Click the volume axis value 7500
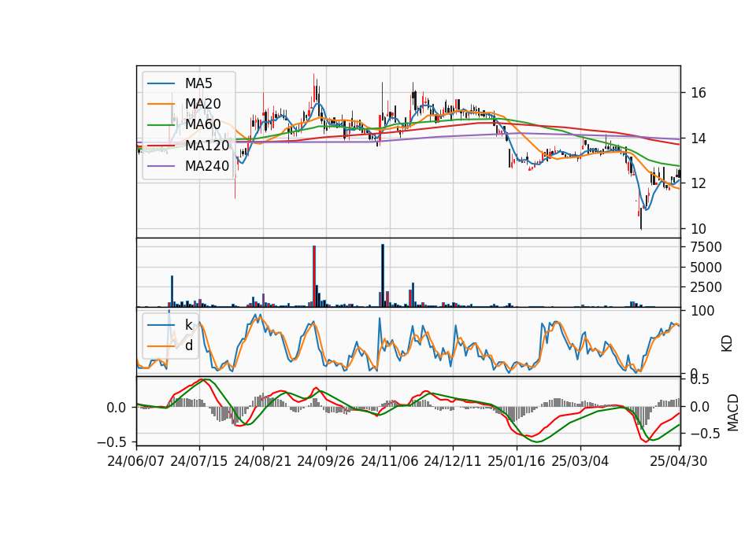The image size is (756, 543). click(706, 247)
